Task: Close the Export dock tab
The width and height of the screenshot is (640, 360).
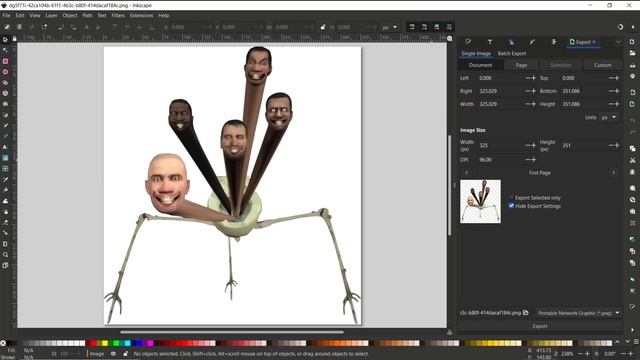Action: 594,42
